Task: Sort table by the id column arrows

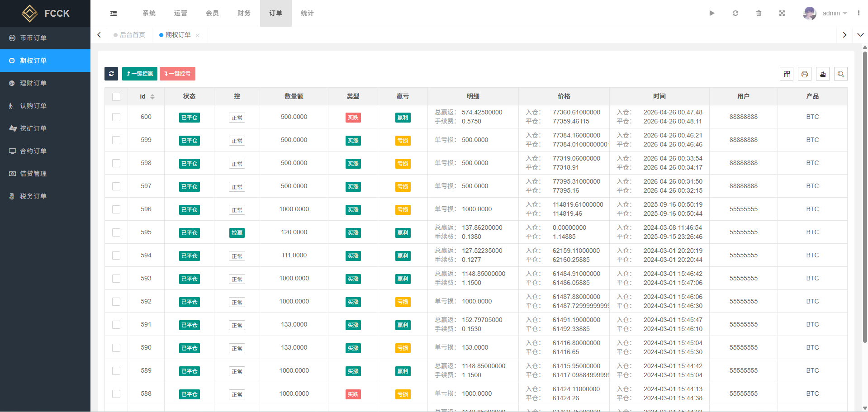Action: [152, 97]
